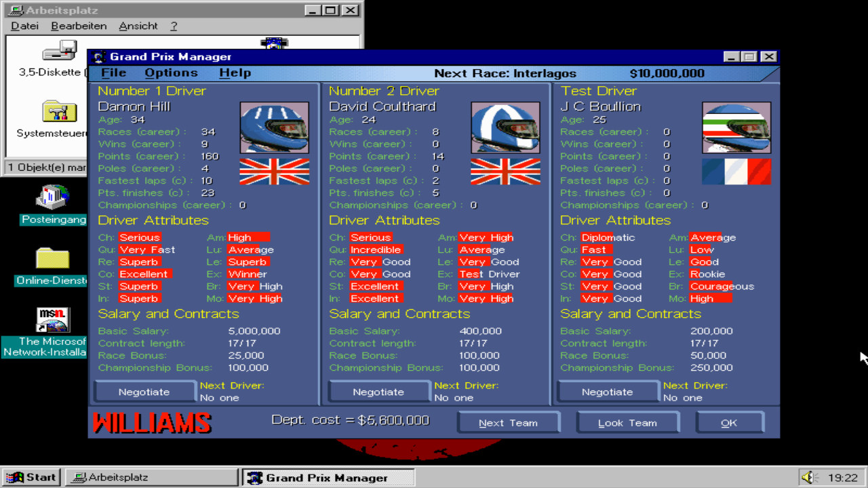The image size is (868, 488).
Task: Click the Grand Prix Manager title bar icon
Action: pyautogui.click(x=99, y=57)
